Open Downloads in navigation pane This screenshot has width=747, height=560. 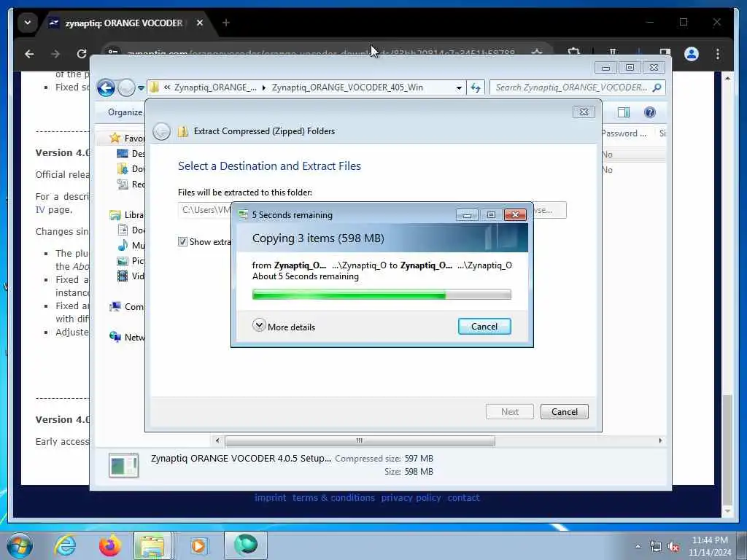point(131,168)
